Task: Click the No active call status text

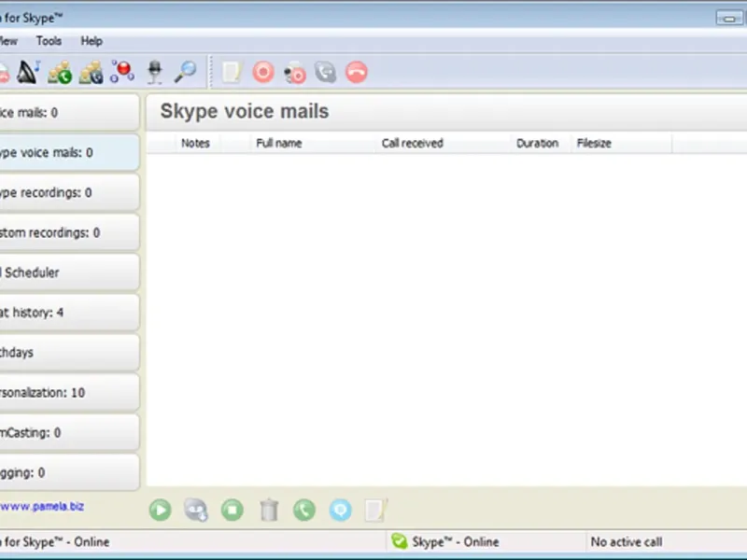Action: (x=627, y=542)
